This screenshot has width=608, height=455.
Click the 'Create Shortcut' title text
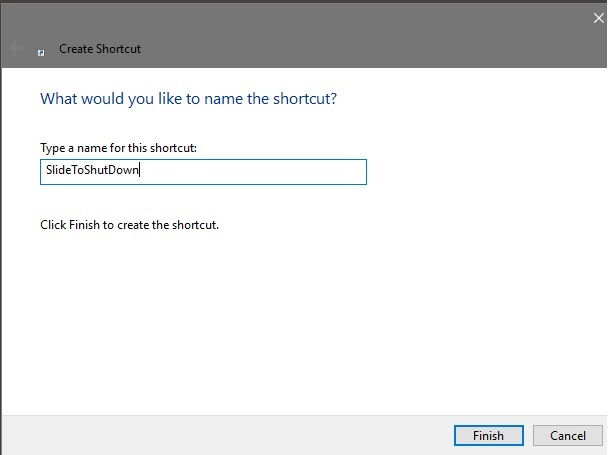tap(100, 49)
